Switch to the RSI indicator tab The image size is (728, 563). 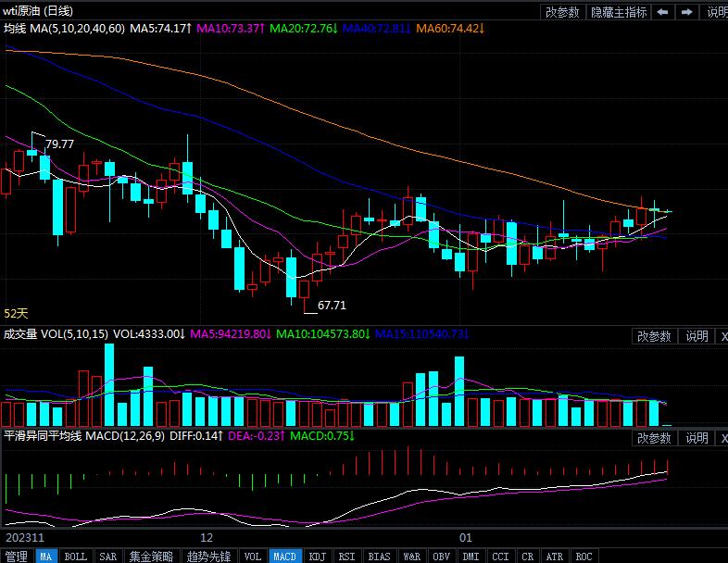(346, 557)
